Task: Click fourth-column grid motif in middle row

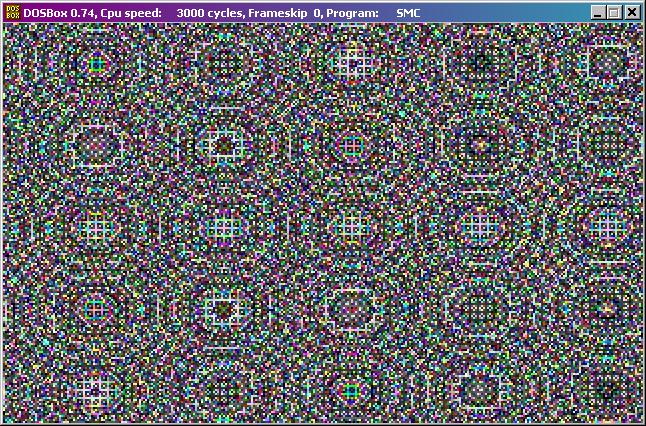Action: (480, 227)
